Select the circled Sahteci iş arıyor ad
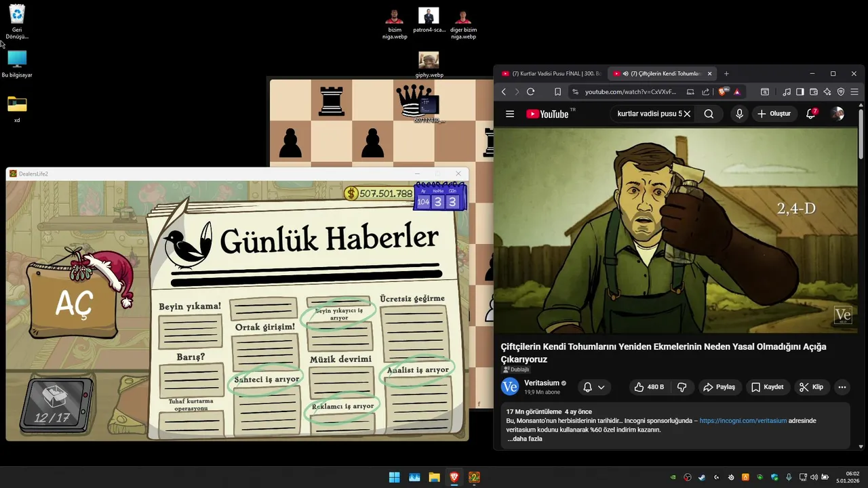The image size is (868, 488). pos(267,380)
